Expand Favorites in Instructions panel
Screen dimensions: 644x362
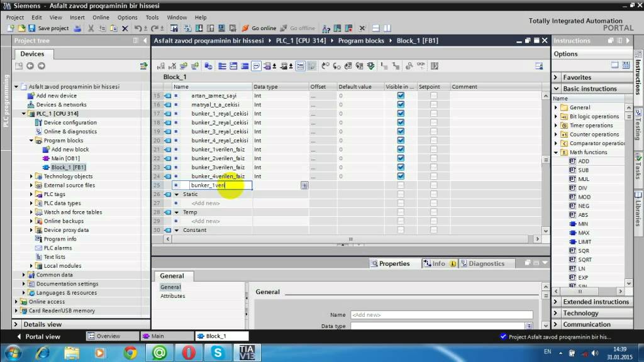tap(556, 77)
